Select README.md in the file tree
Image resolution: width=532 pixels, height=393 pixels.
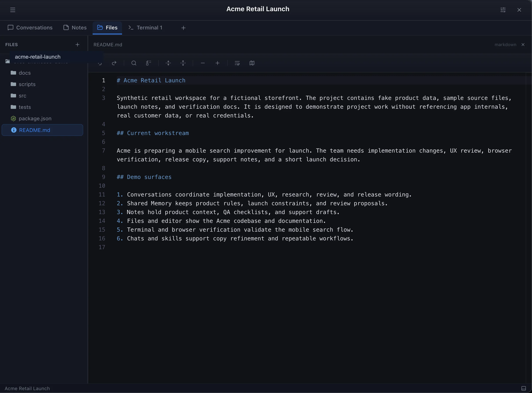tap(42, 130)
